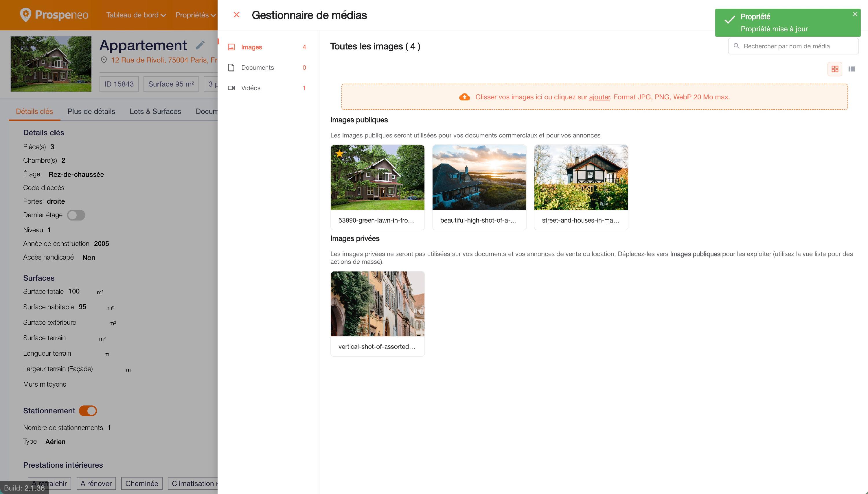Open the Tableau de bord menu

coord(136,15)
